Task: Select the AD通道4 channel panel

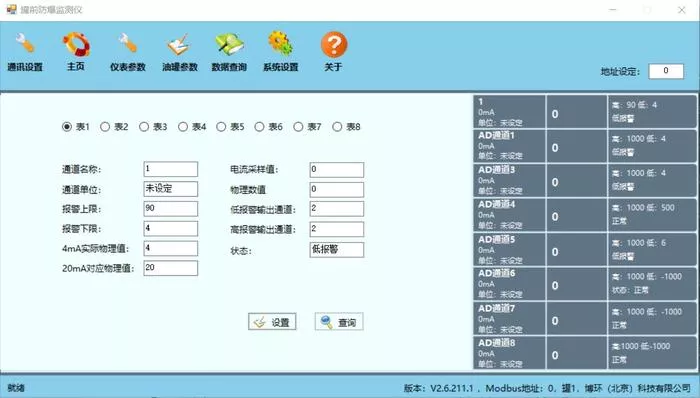Action: 585,215
